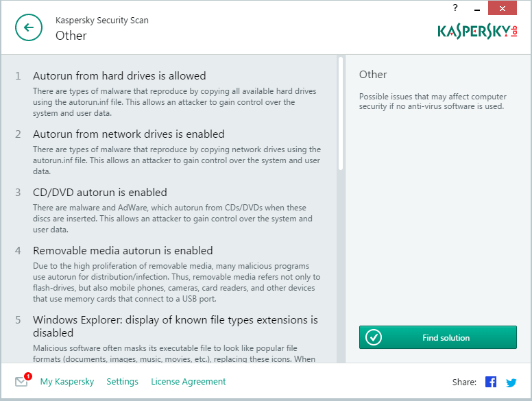Screen dimensions: 532x401
Task: Click the Kaspersky Lab logo
Action: 477,31
